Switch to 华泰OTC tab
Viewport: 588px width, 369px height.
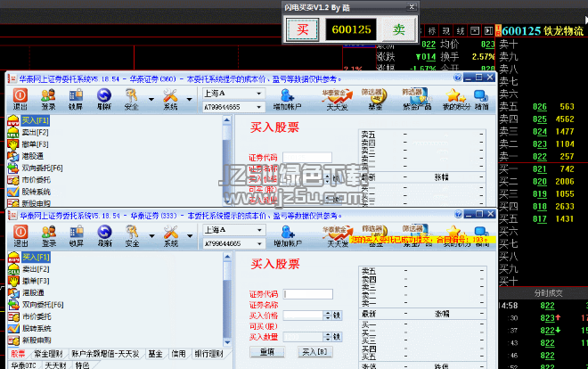(23, 365)
